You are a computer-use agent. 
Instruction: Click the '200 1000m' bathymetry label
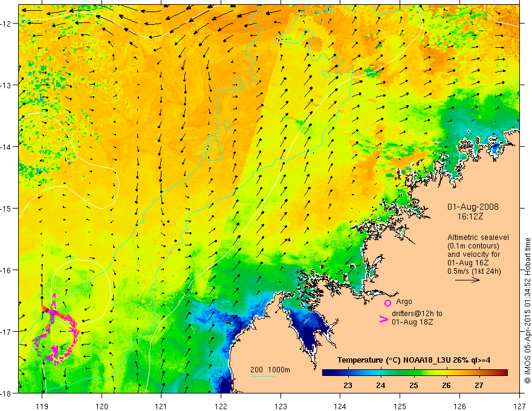click(270, 370)
